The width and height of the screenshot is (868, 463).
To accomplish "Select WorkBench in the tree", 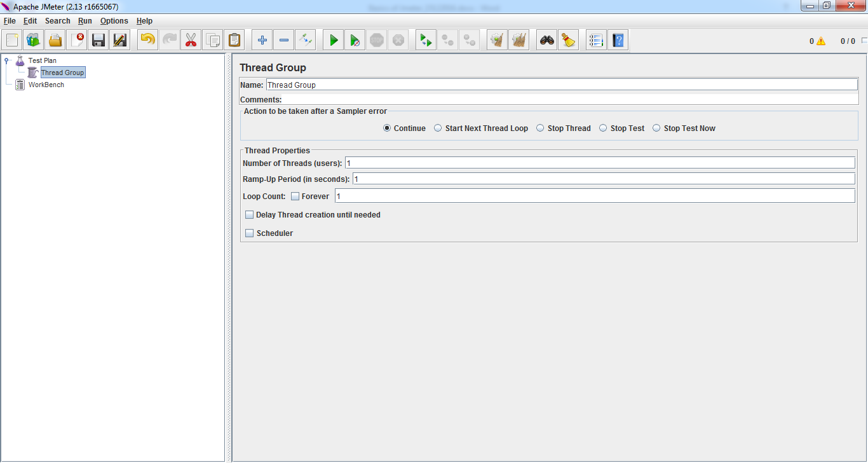I will pos(46,85).
